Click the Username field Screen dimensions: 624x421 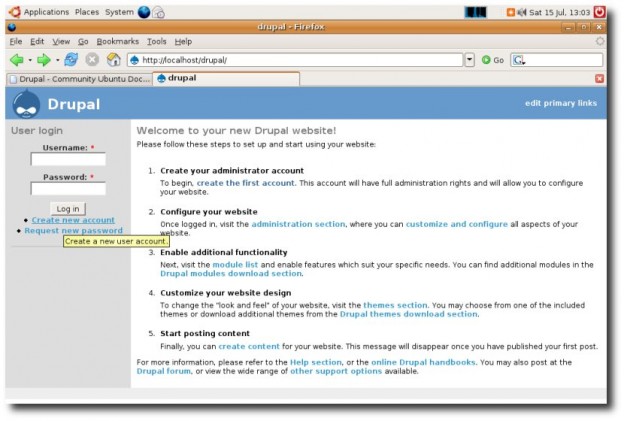point(68,159)
